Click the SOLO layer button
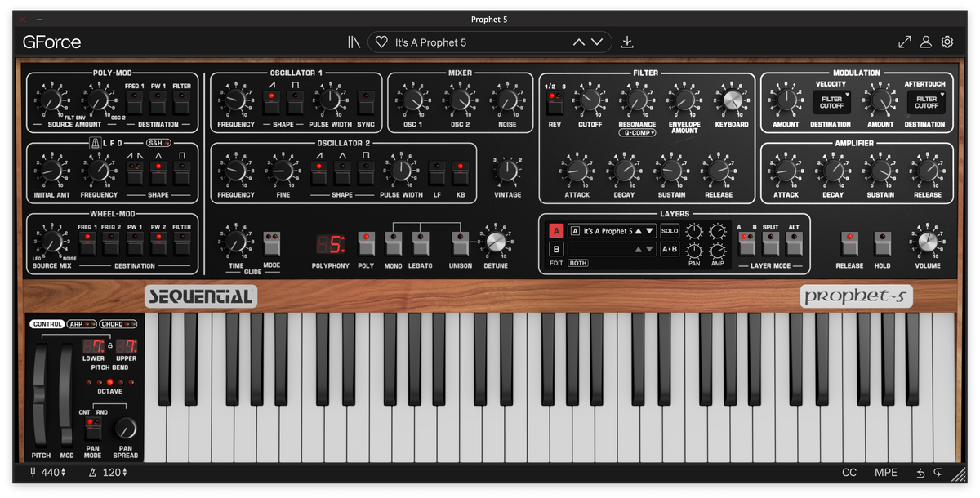This screenshot has width=980, height=498. tap(670, 231)
